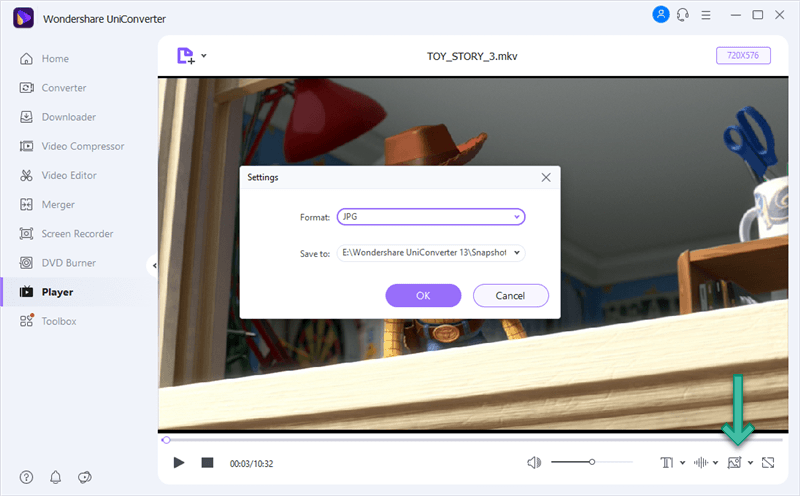
Task: Expand the add file dropdown arrow
Action: 204,56
